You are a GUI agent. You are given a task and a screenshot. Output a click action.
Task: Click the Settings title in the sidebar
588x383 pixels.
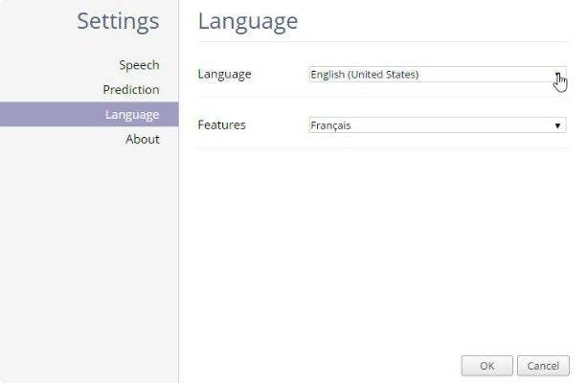tap(118, 22)
